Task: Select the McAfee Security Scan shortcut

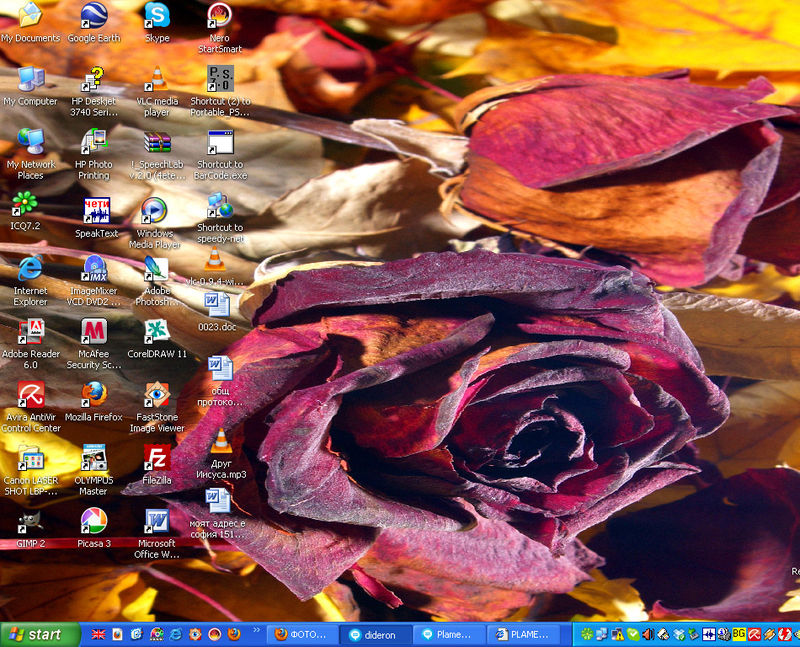Action: coord(93,331)
